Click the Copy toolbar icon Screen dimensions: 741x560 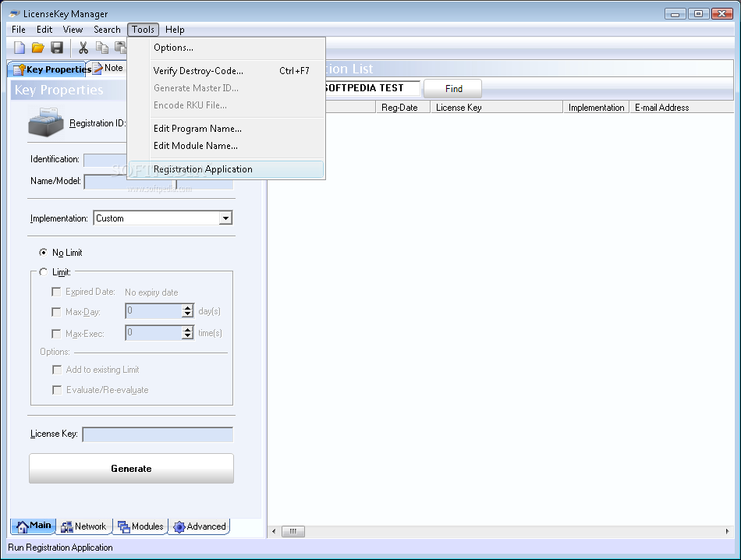[102, 48]
